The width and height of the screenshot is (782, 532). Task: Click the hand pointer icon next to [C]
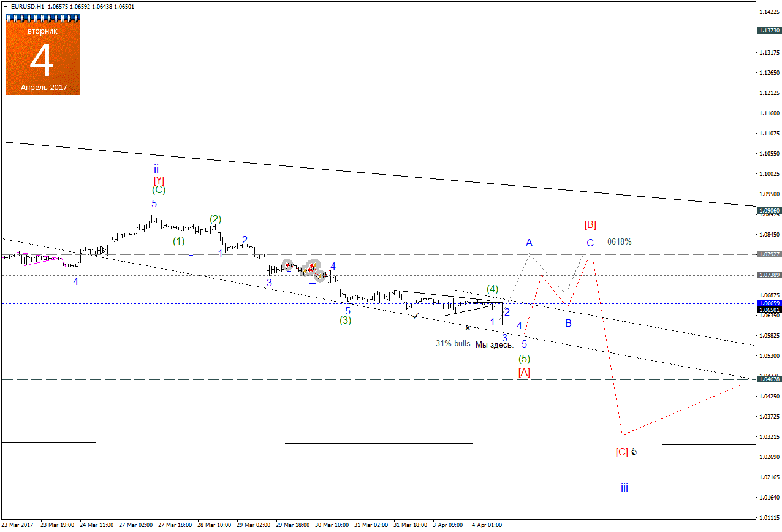coord(634,452)
